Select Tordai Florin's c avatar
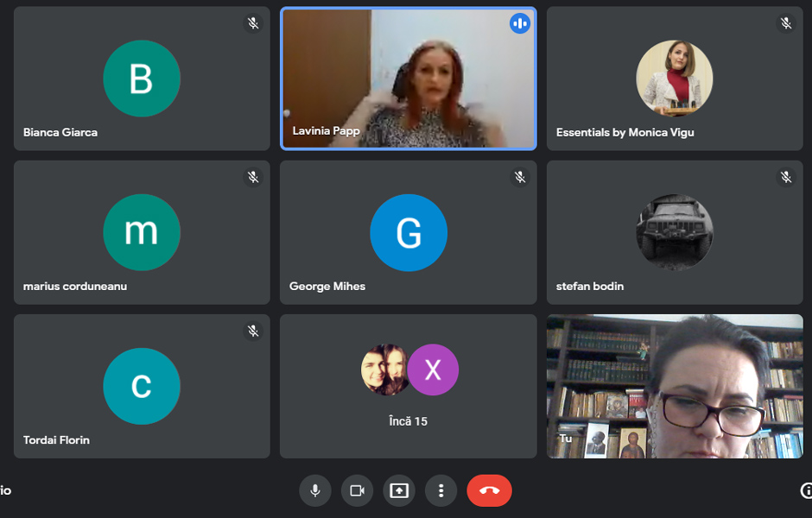 coord(142,386)
